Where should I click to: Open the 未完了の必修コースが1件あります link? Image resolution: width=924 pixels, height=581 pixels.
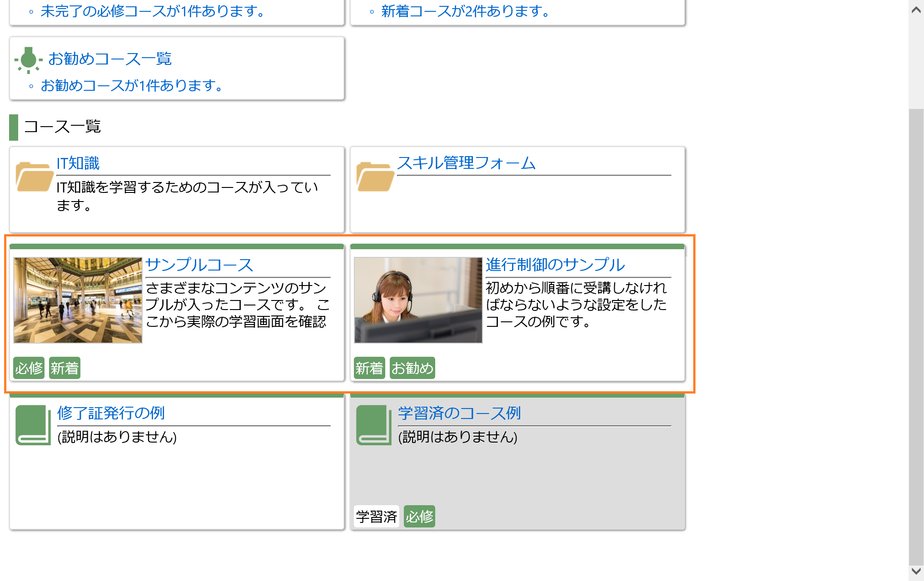coord(153,11)
